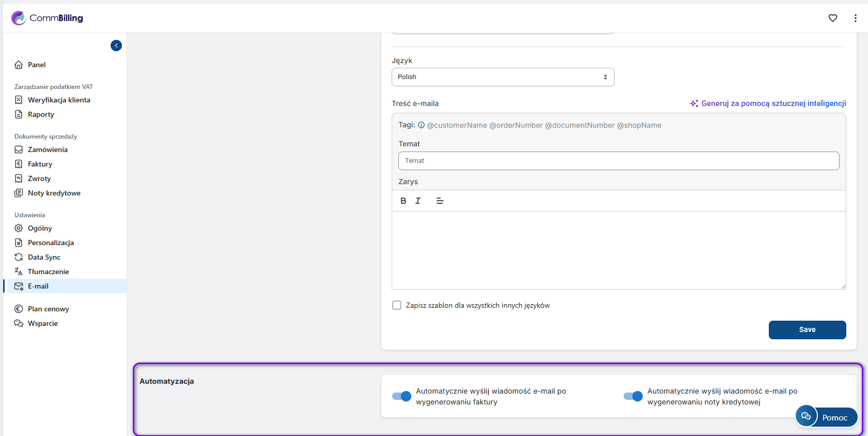Click the heart favorite icon
The image size is (868, 436).
(x=832, y=18)
